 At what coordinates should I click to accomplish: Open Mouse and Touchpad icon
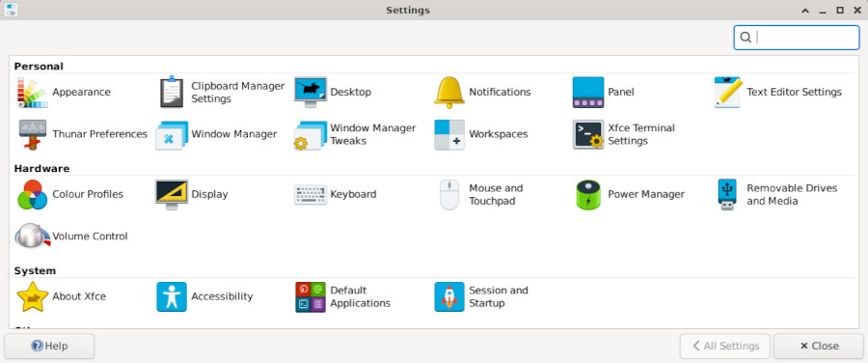(x=448, y=194)
